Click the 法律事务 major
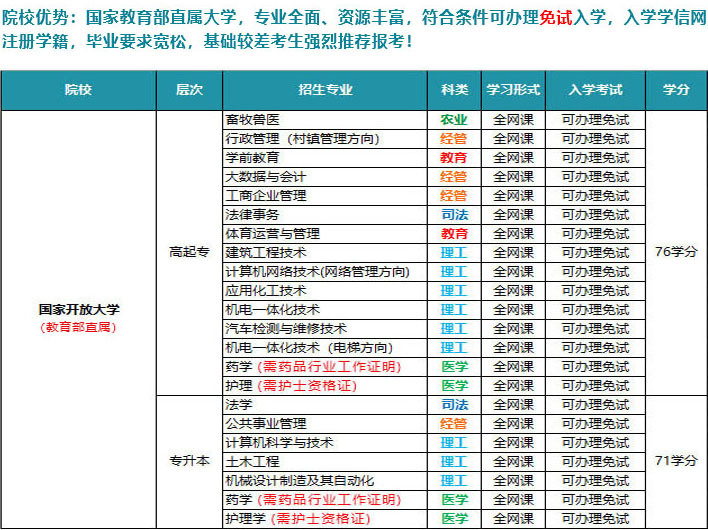Image resolution: width=708 pixels, height=530 pixels. 252,214
